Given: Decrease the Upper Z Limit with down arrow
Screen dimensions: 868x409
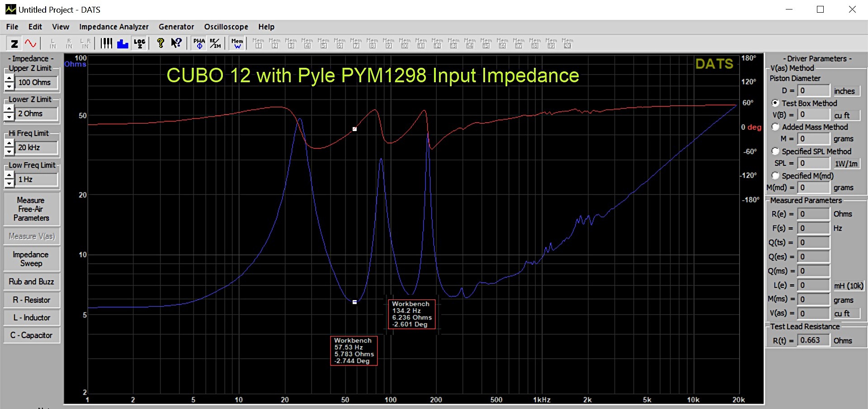Looking at the screenshot, I should coord(9,86).
